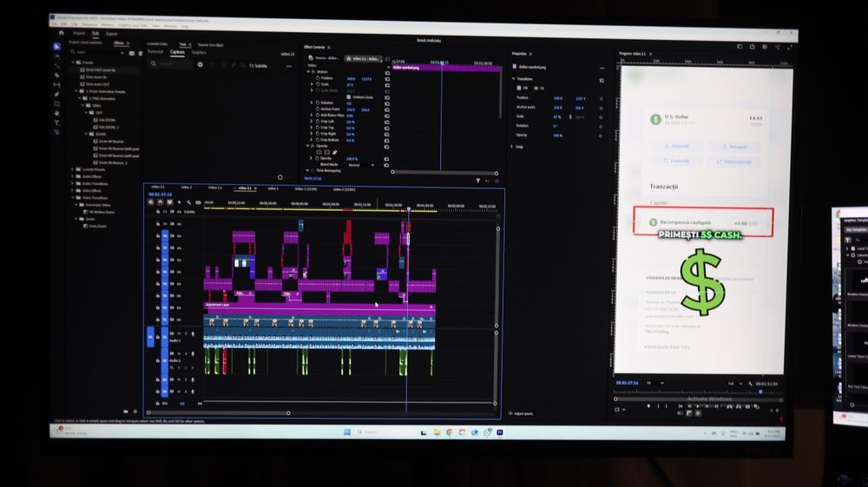Switch to the Graphics tab in Text panel
Image resolution: width=868 pixels, height=487 pixels.
tap(199, 53)
